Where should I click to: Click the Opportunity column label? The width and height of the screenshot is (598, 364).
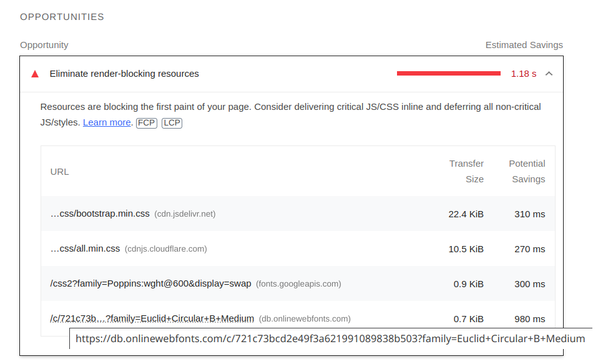click(x=44, y=44)
